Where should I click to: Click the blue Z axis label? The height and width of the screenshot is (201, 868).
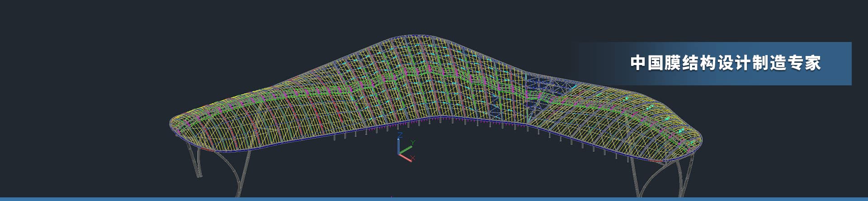click(x=400, y=135)
